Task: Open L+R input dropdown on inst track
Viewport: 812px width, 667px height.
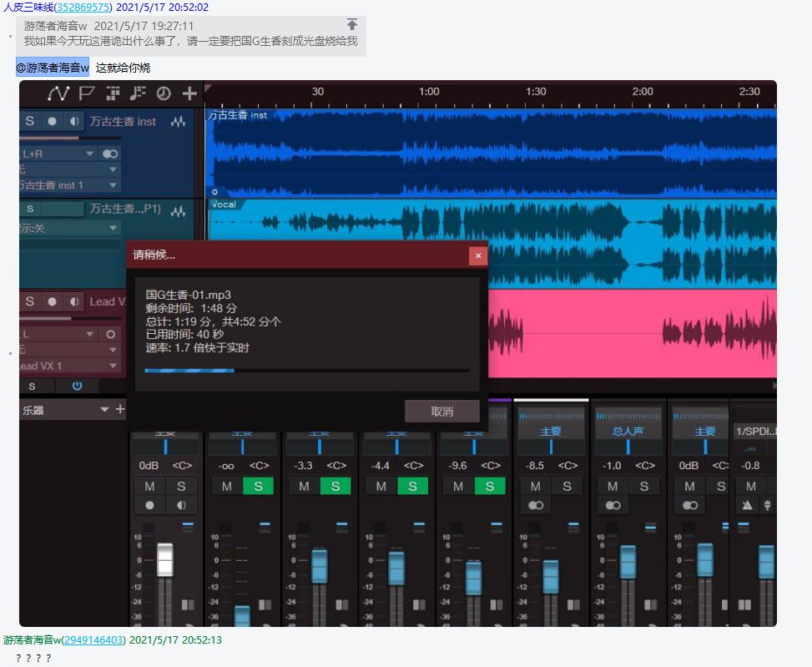Action: tap(90, 154)
